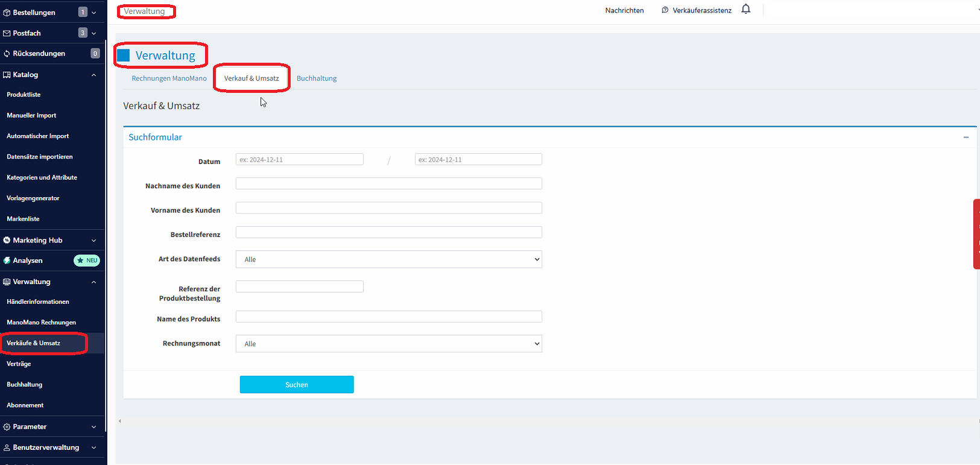Open Produktliste in the sidebar
The width and height of the screenshot is (980, 465).
click(x=24, y=95)
